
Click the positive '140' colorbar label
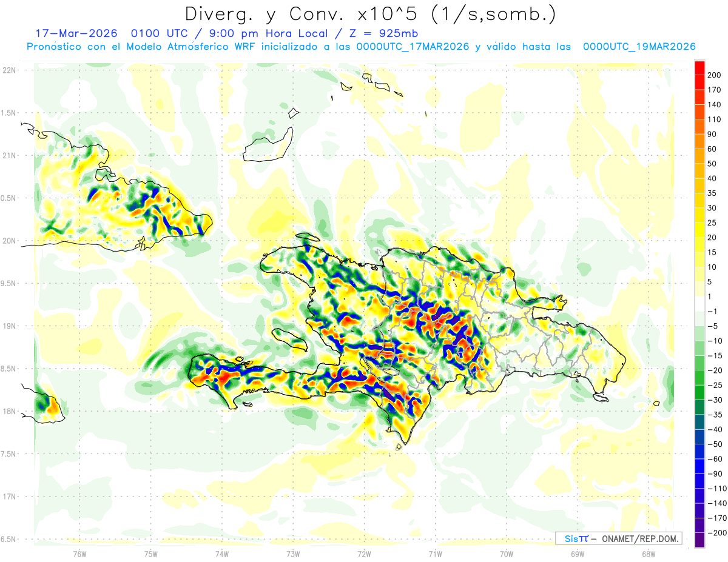pyautogui.click(x=714, y=104)
